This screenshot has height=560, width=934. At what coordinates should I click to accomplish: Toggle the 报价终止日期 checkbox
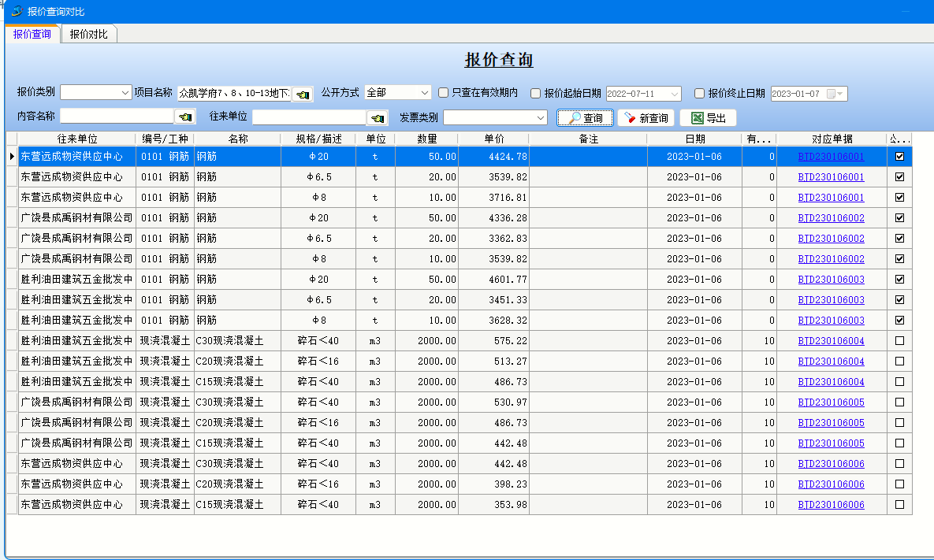[x=700, y=93]
